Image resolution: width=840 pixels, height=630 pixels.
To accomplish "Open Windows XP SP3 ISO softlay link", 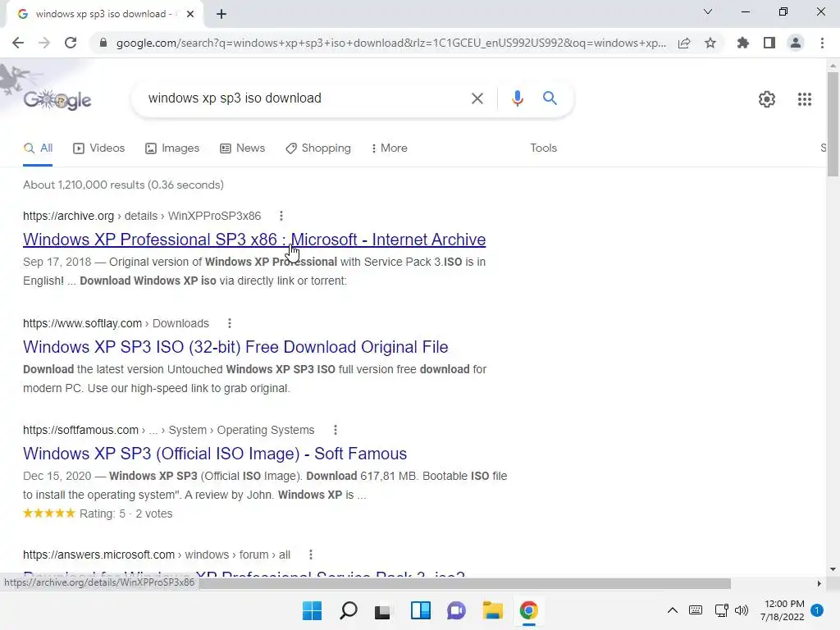I will 235,347.
